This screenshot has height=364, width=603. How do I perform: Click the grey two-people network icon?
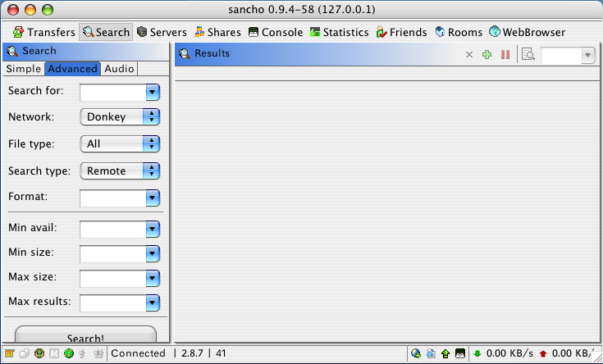point(98,353)
